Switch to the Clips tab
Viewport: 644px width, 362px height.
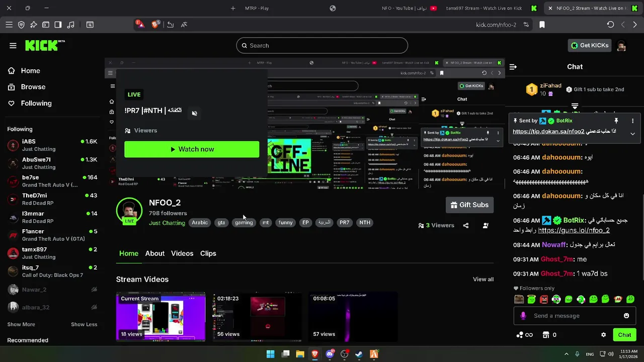[208, 253]
